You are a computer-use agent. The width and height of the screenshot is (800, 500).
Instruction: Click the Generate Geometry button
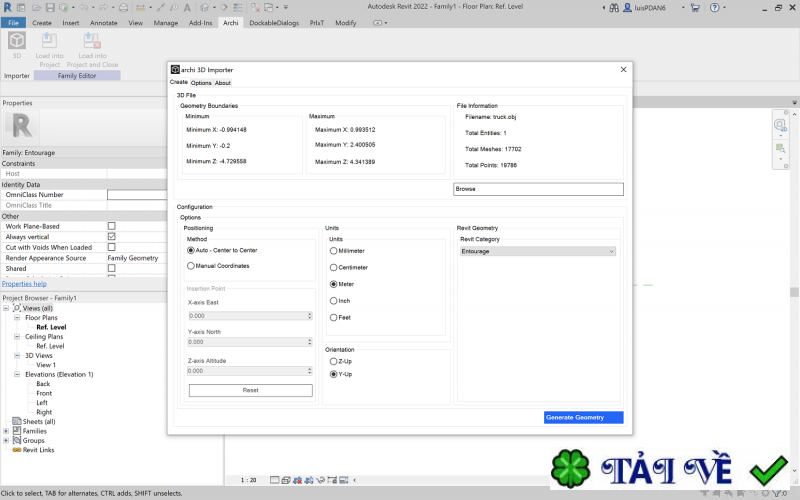[x=584, y=417]
